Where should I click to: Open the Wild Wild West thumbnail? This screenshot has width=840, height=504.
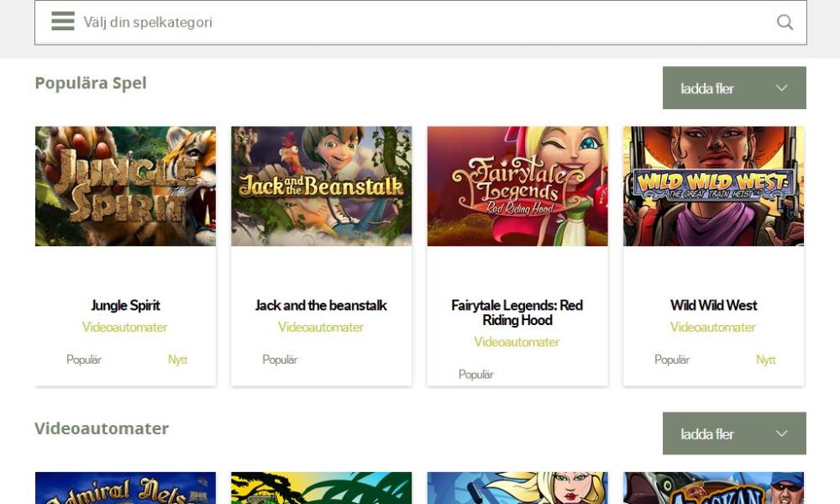(713, 186)
